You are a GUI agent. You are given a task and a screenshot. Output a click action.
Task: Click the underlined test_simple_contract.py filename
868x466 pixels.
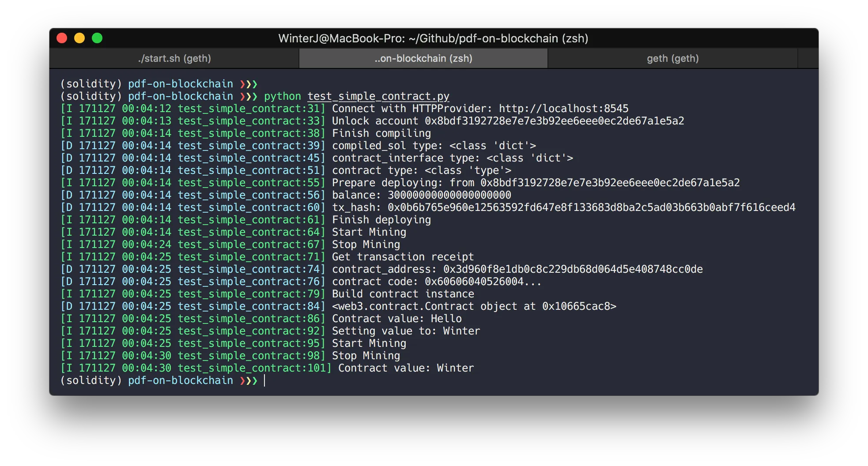[378, 96]
